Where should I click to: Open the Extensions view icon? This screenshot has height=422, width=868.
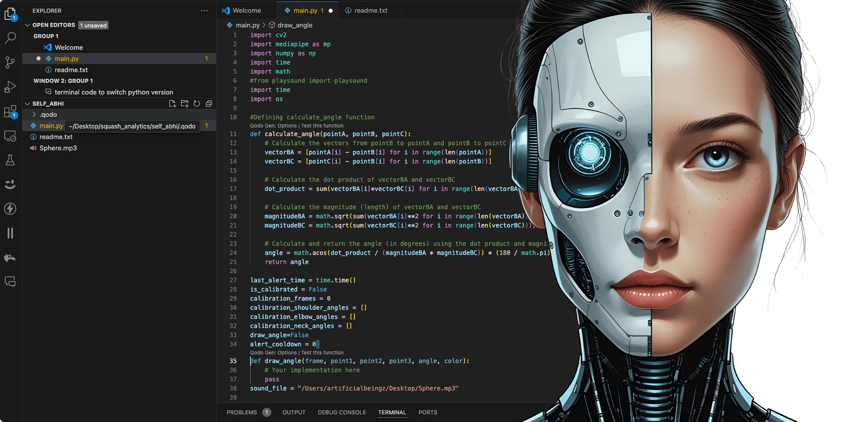click(x=10, y=112)
